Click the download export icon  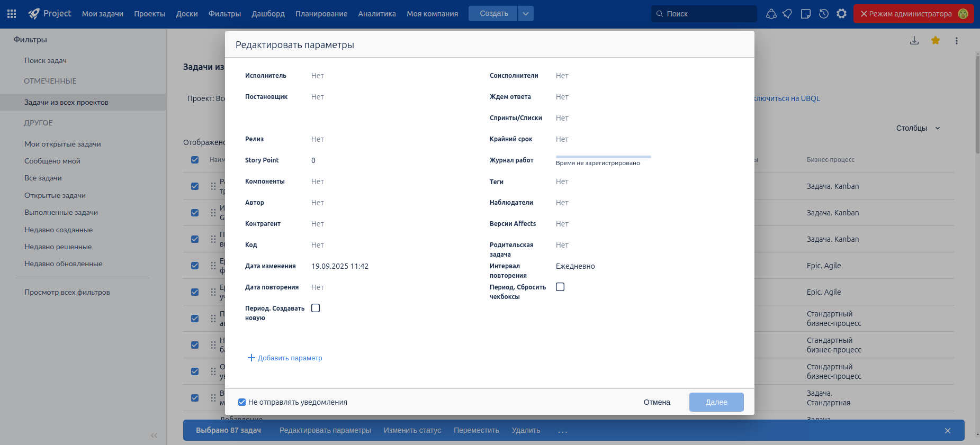(x=914, y=41)
